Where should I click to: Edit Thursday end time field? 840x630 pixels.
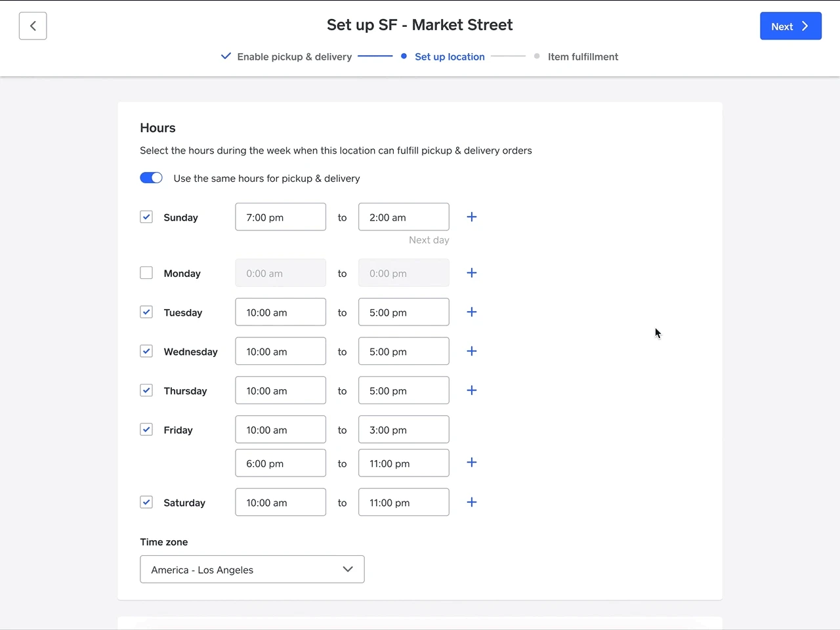[x=404, y=390]
